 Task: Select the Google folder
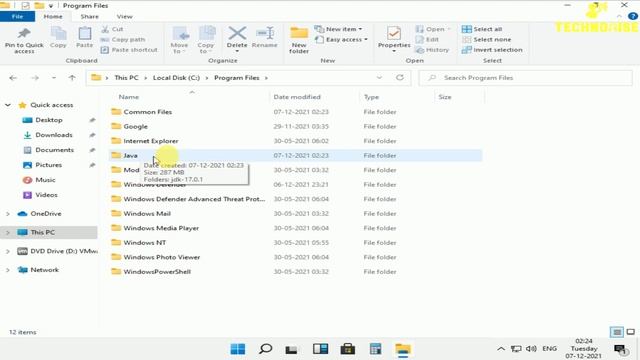[x=135, y=127]
